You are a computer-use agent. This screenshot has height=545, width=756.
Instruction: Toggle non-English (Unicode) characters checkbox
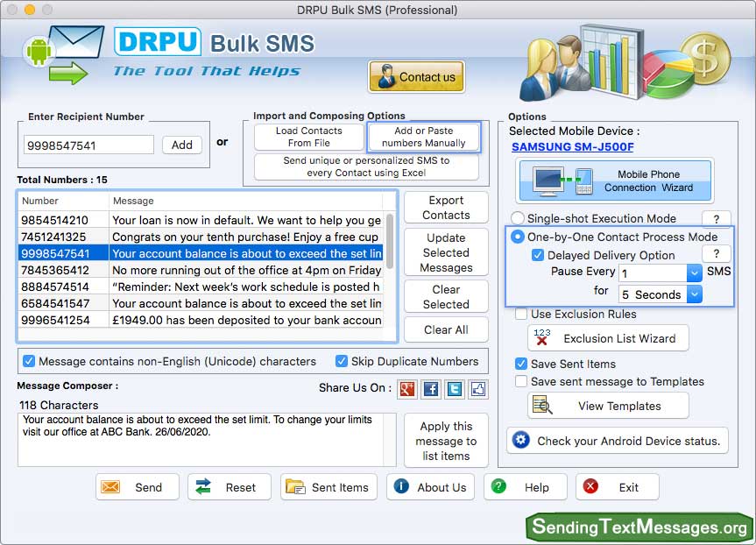29,361
